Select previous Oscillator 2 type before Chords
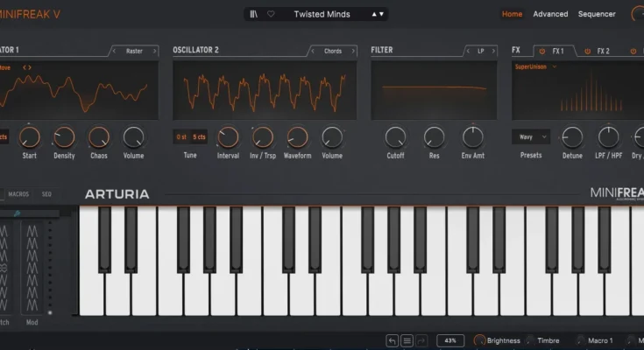This screenshot has width=644, height=350. point(313,51)
